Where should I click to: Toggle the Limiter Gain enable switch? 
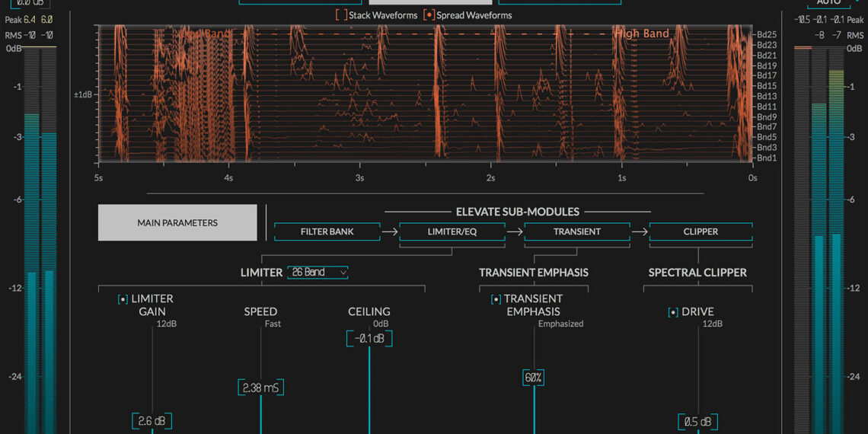click(123, 299)
